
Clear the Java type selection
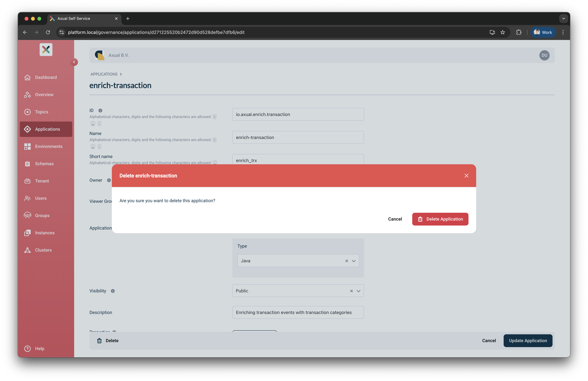point(347,261)
